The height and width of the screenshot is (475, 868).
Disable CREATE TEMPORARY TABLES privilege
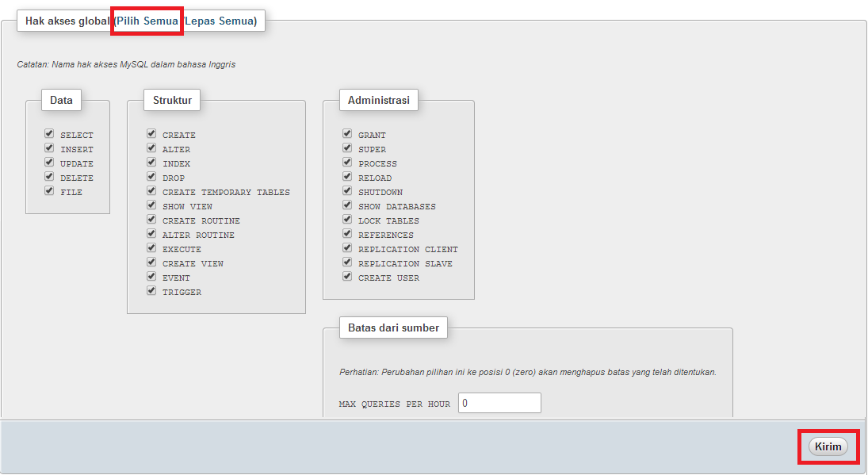pos(151,191)
